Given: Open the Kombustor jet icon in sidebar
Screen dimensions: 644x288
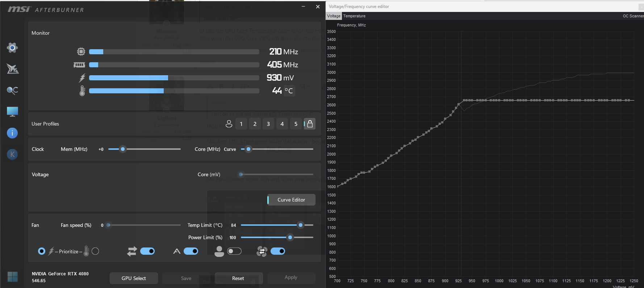Looking at the screenshot, I should [x=13, y=69].
